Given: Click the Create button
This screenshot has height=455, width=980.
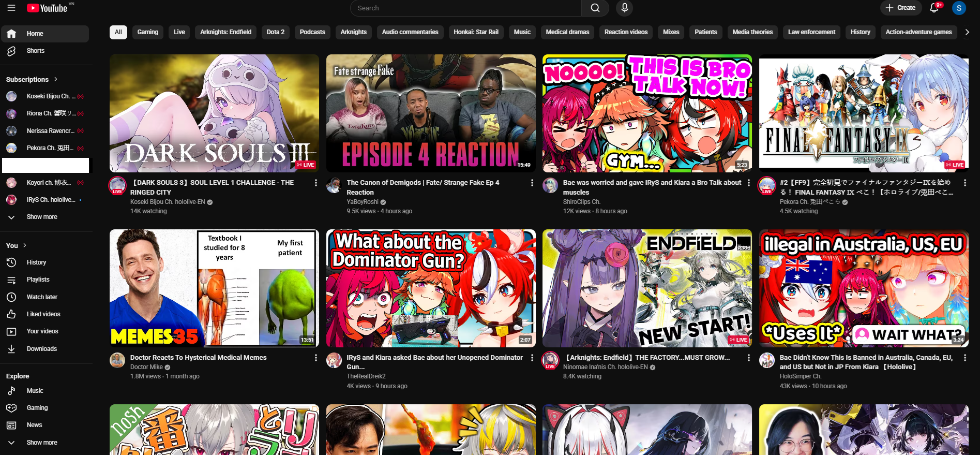Looking at the screenshot, I should (901, 8).
